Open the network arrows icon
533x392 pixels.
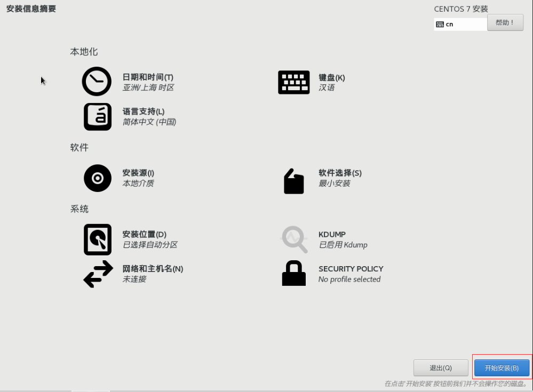click(x=98, y=274)
